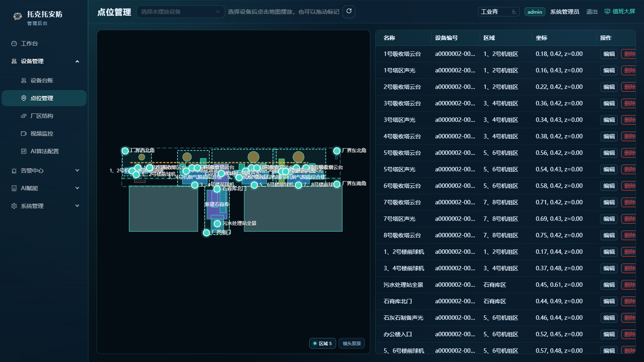Click the 区域 column header

click(x=489, y=38)
